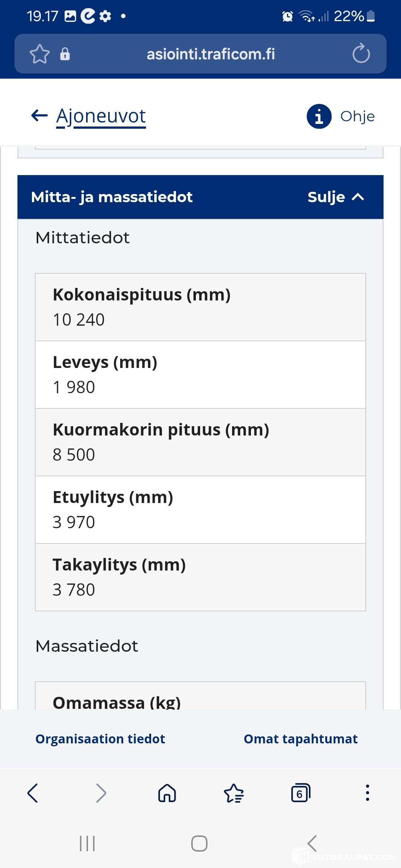401x868 pixels.
Task: Go to browser home page
Action: click(167, 793)
